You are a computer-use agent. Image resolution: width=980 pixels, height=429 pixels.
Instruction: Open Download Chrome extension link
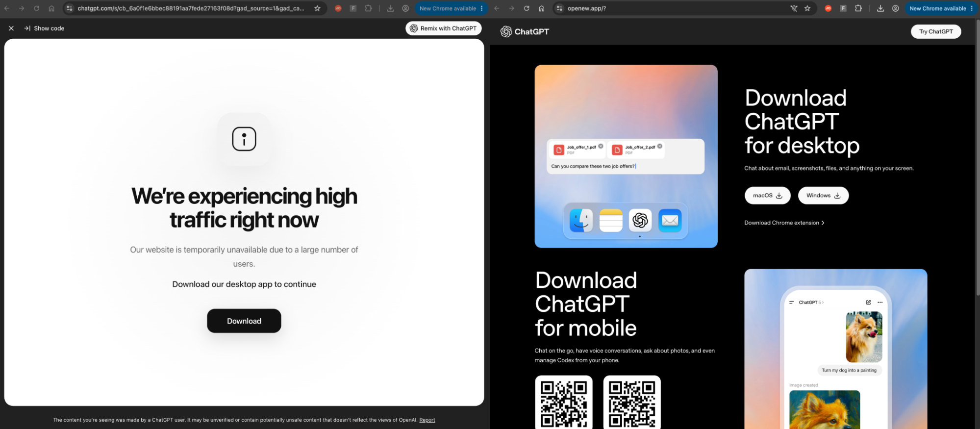(x=784, y=223)
